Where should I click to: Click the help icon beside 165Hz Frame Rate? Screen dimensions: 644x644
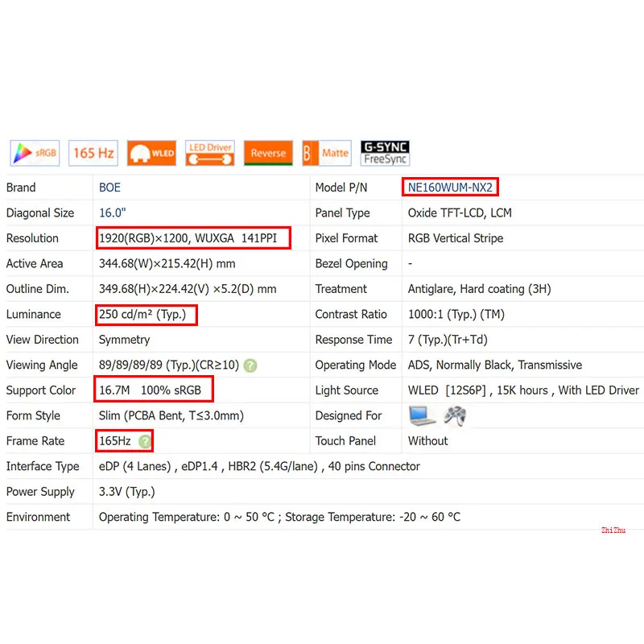pos(145,441)
